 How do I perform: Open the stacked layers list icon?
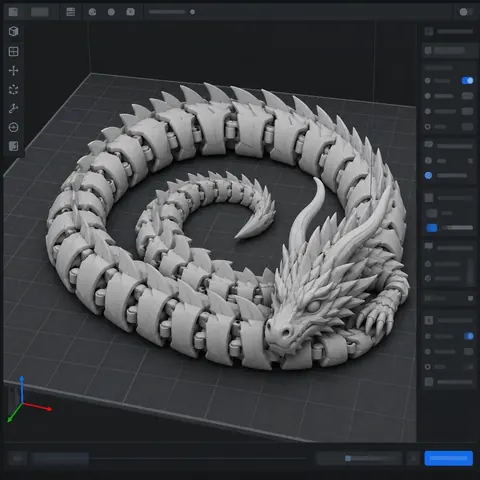coord(71,12)
